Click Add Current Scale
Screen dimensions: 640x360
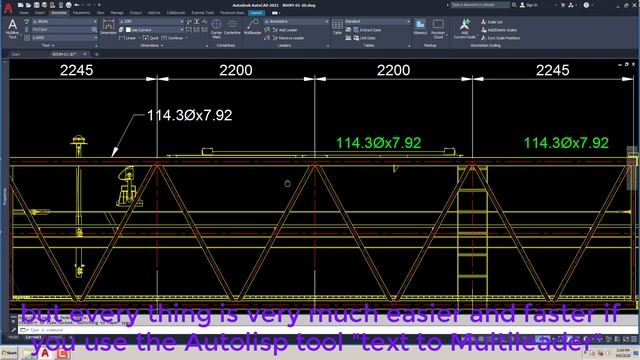464,29
